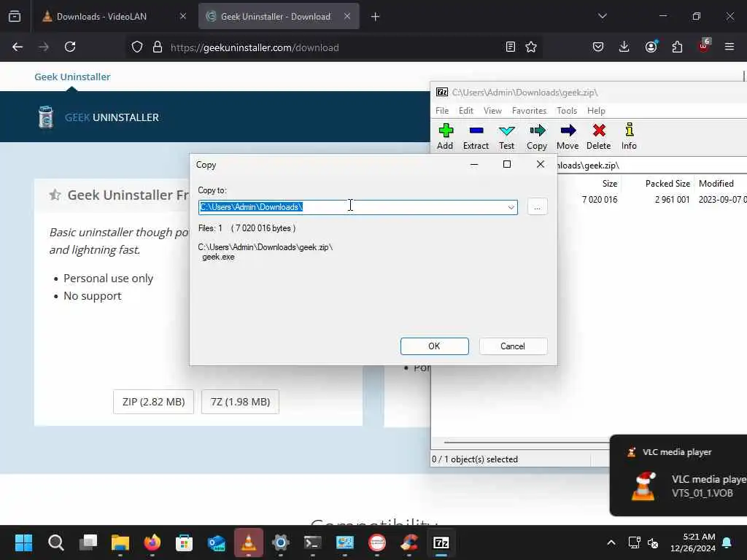
Task: Open the Favorites menu in 7-Zip
Action: click(530, 111)
